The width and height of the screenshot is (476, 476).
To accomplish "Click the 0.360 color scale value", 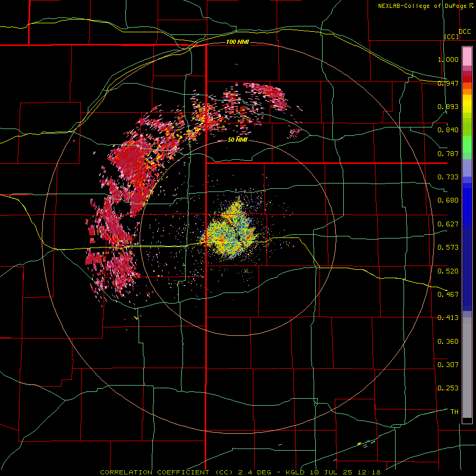I will [448, 342].
